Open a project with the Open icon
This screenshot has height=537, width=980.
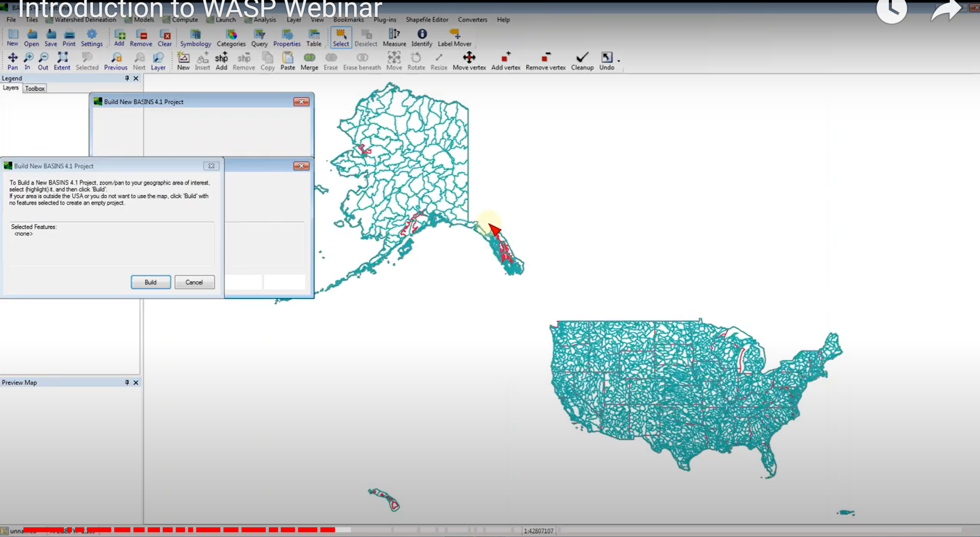point(32,38)
